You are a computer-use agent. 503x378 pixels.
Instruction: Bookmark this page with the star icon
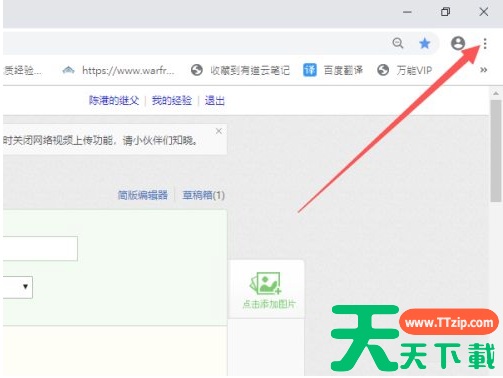[425, 43]
